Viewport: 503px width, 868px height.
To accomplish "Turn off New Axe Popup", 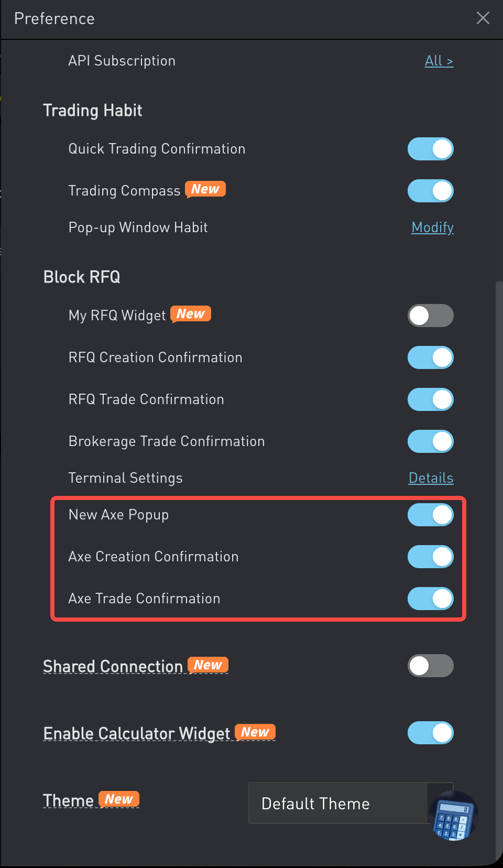I will point(430,515).
